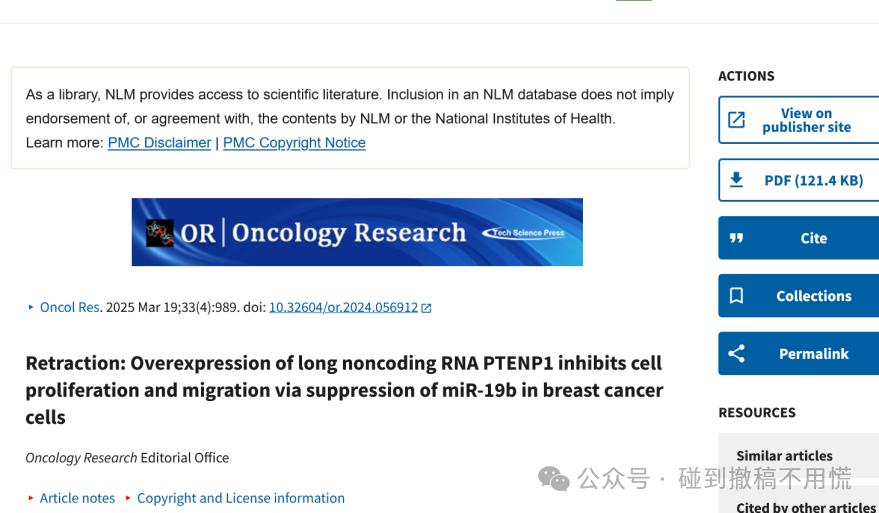Click the PDF download arrow icon

click(736, 180)
